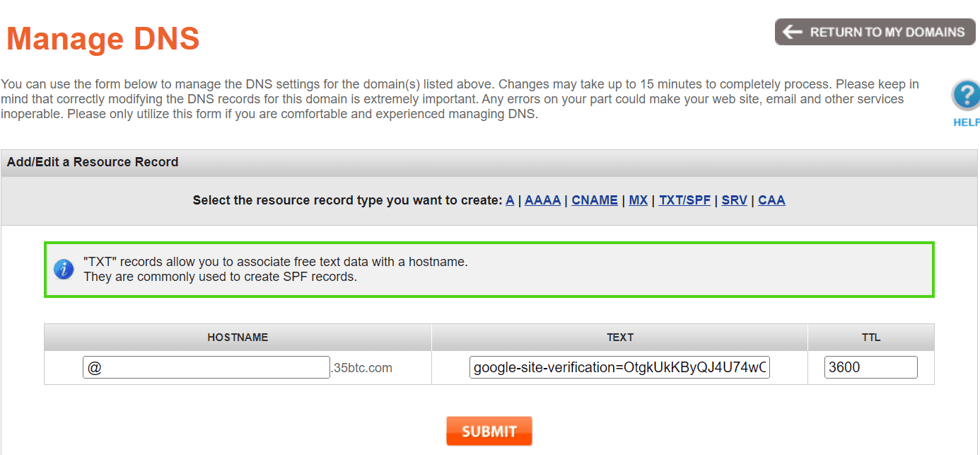Click the HOSTNAME column header
This screenshot has height=455, width=980.
pyautogui.click(x=238, y=338)
